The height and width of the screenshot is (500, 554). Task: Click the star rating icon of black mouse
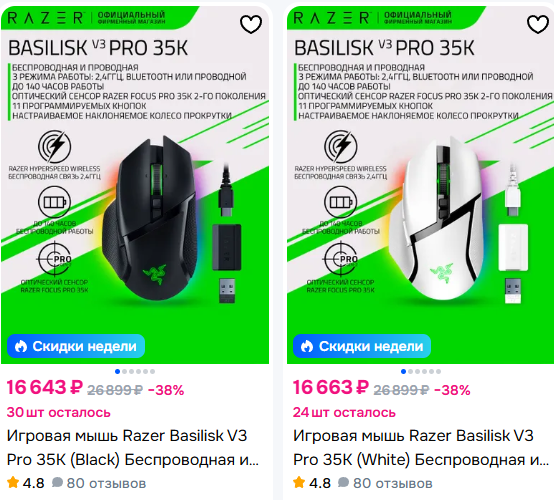[13, 482]
